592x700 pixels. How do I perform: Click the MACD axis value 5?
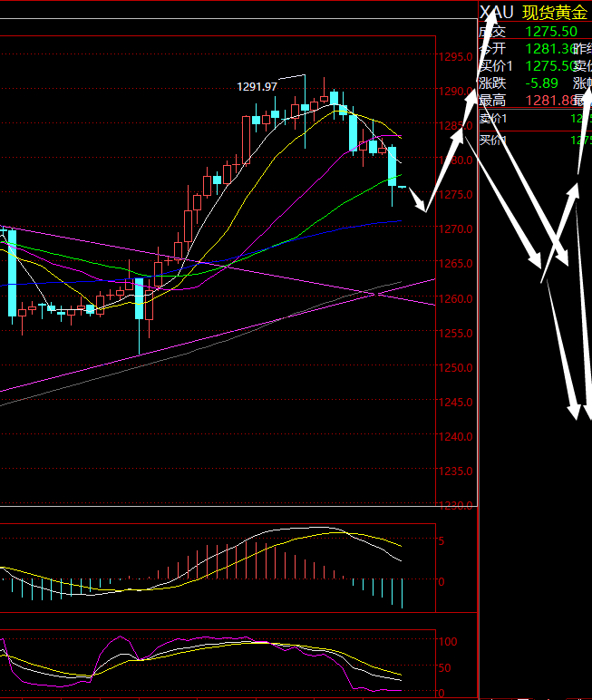click(x=442, y=541)
